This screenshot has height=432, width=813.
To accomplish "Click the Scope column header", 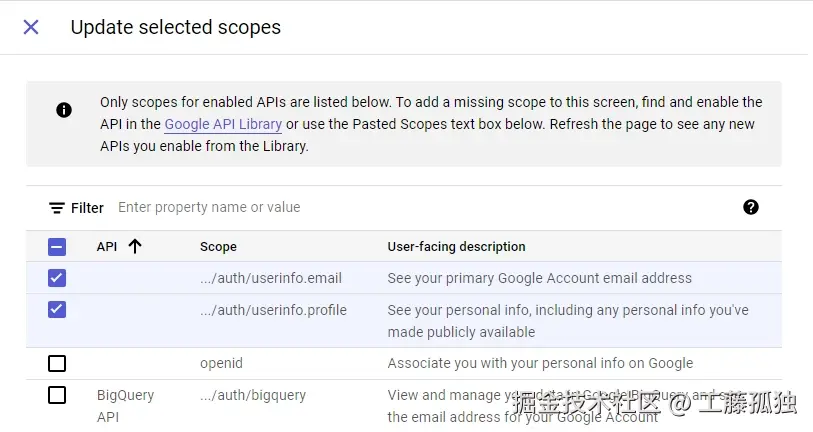I will (x=218, y=246).
